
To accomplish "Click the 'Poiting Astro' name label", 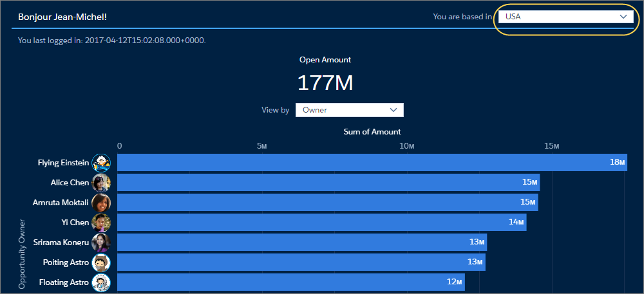I will click(66, 262).
